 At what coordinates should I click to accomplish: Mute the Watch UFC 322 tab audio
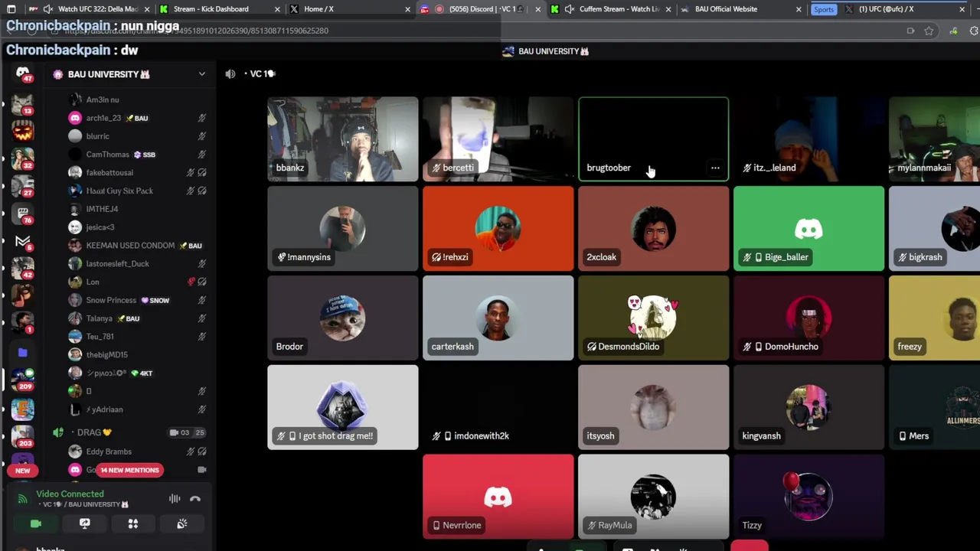click(x=48, y=9)
